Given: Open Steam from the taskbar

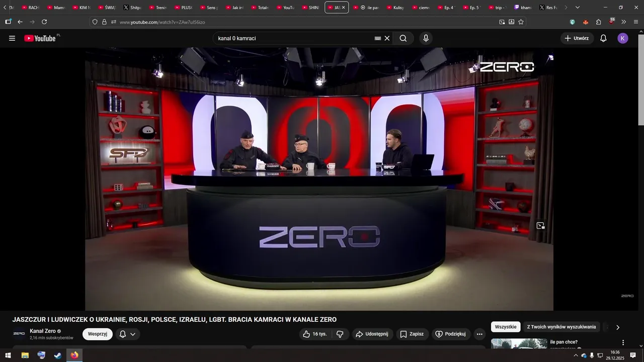Looking at the screenshot, I should [x=58, y=355].
